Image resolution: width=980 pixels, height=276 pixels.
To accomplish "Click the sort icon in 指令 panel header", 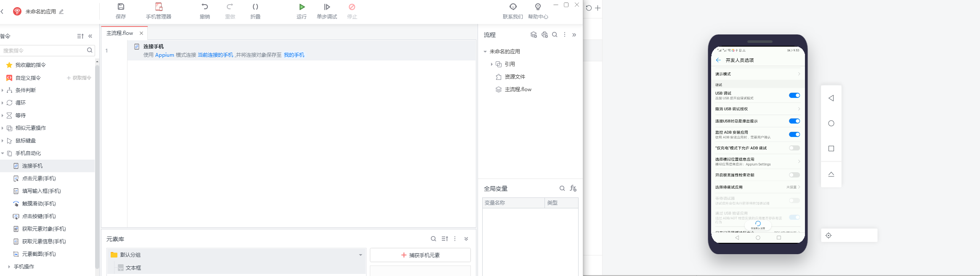I will [x=80, y=36].
